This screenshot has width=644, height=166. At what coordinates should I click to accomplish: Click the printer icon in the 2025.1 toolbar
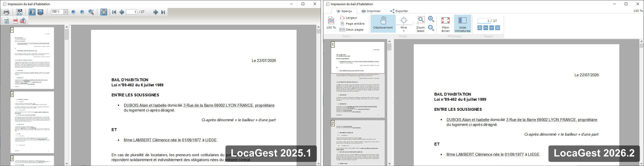6,12
